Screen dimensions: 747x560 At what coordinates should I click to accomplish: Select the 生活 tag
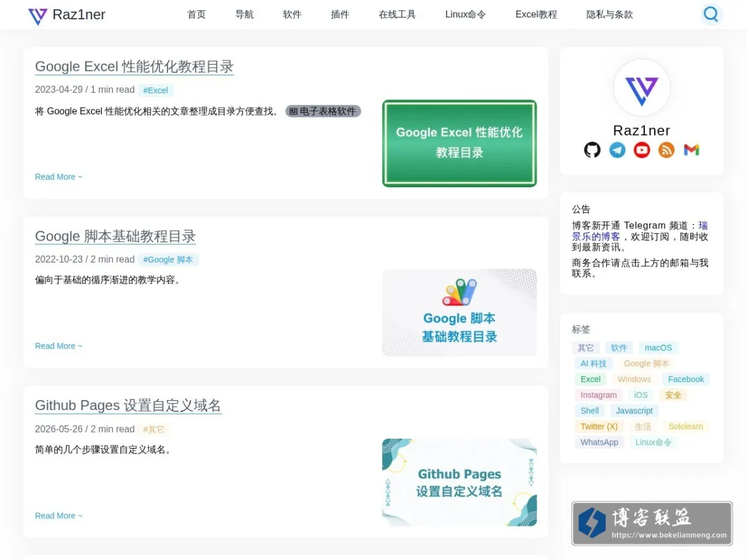coord(643,426)
